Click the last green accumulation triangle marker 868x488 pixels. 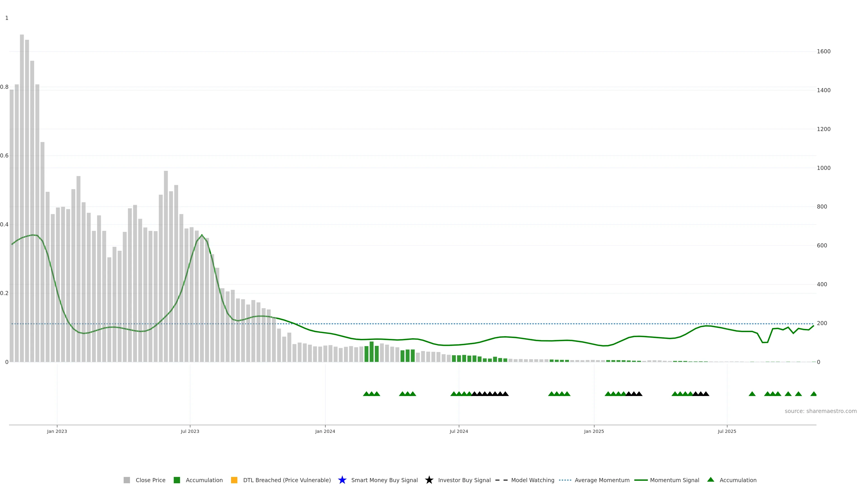click(814, 394)
